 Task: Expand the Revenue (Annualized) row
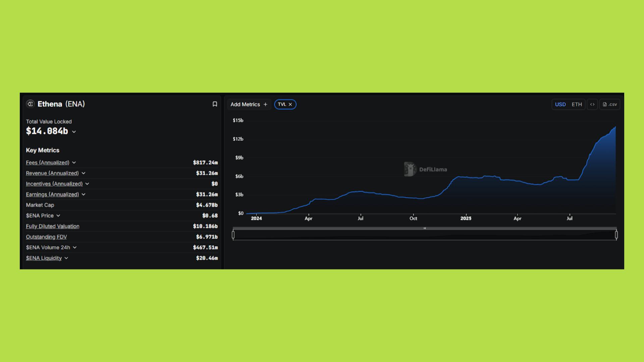[84, 173]
